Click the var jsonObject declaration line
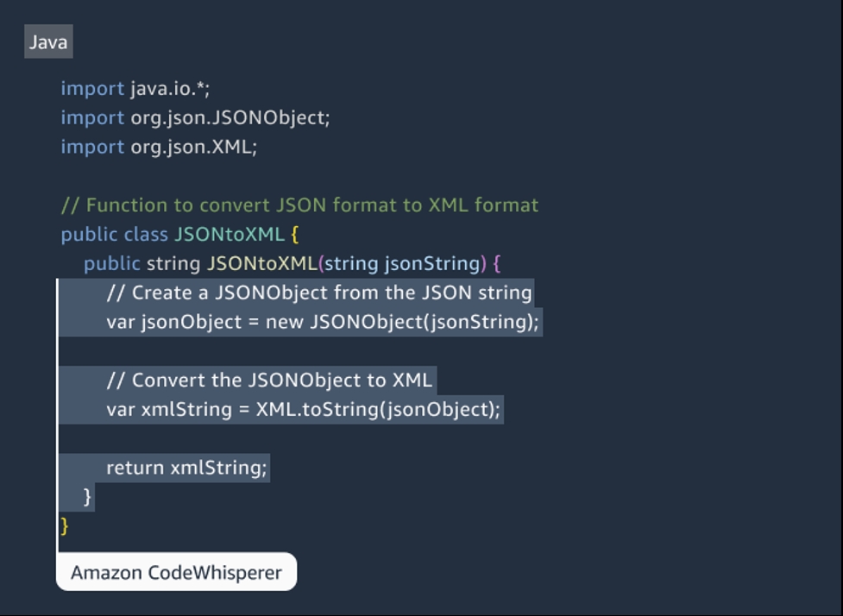 323,322
